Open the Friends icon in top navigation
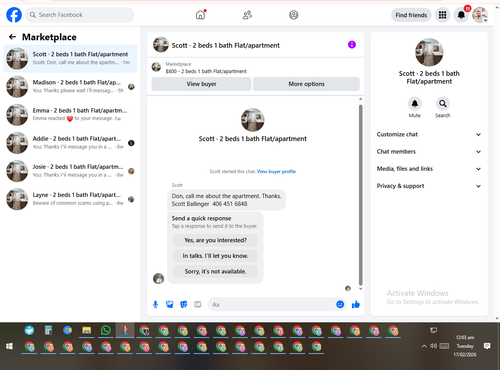This screenshot has height=370, width=500. point(247,15)
